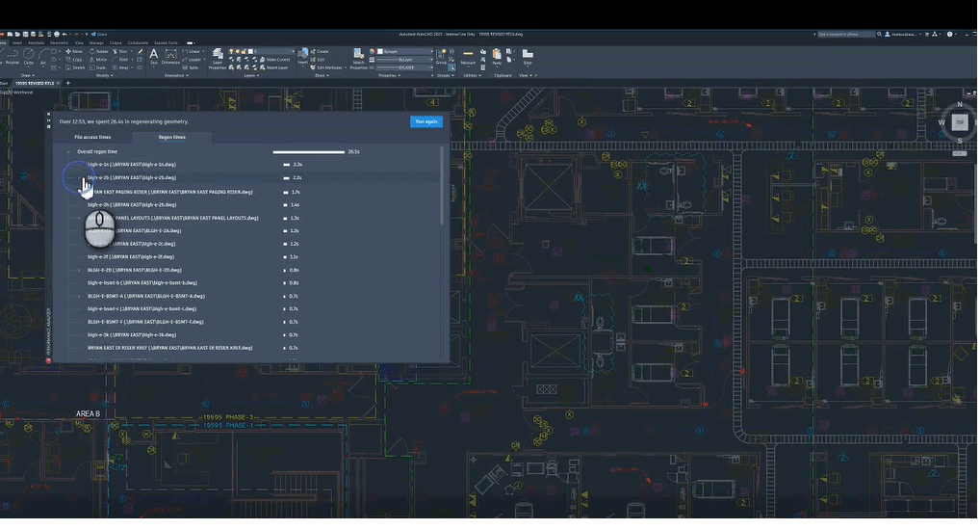
Task: Open the signed-in user account menu
Action: 903,35
